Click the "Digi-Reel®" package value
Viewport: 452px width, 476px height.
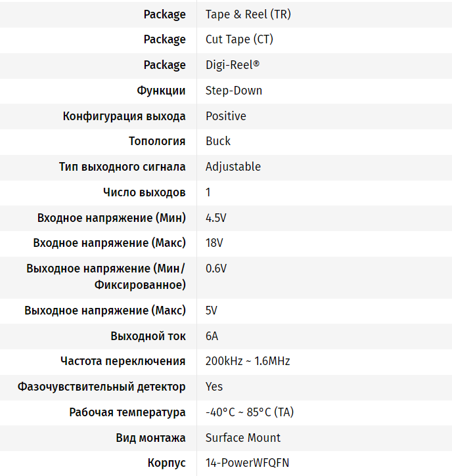(x=233, y=65)
